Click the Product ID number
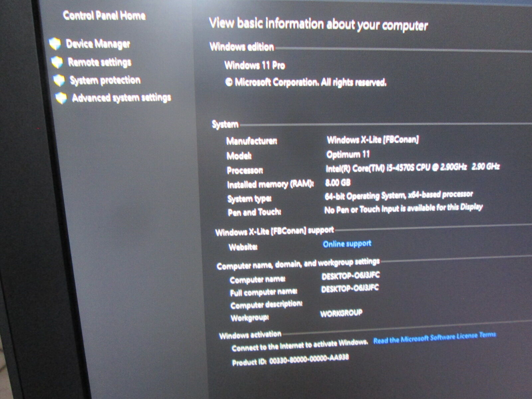 [309, 359]
